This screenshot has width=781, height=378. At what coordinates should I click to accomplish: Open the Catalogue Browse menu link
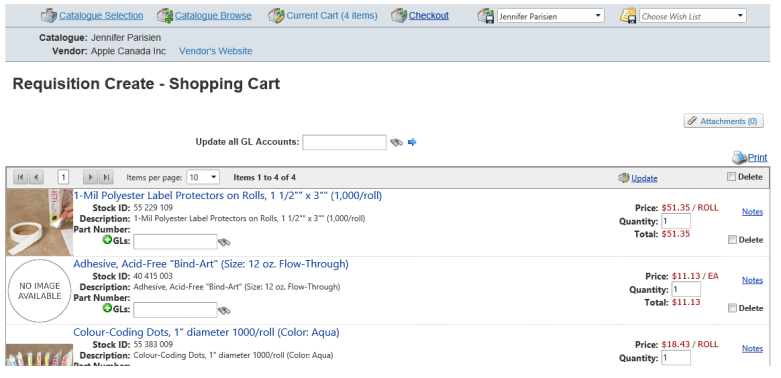[213, 16]
